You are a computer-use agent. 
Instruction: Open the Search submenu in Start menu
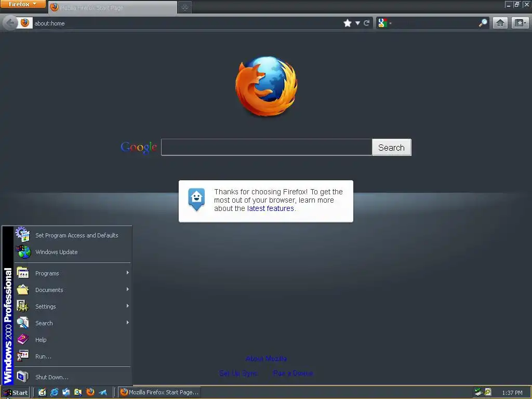click(x=73, y=323)
